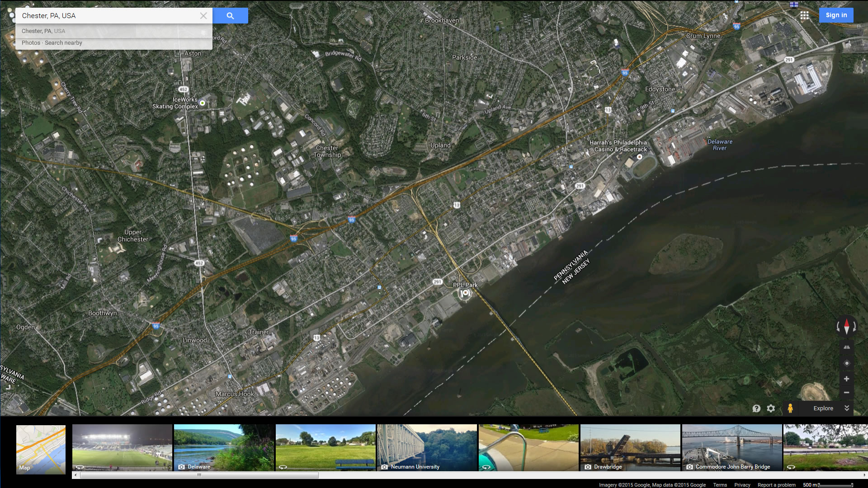Show my location with the target icon
Image resolution: width=868 pixels, height=488 pixels.
pyautogui.click(x=846, y=363)
